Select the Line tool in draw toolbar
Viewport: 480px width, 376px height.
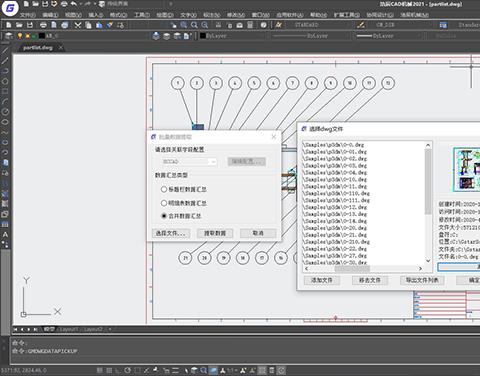pyautogui.click(x=5, y=50)
